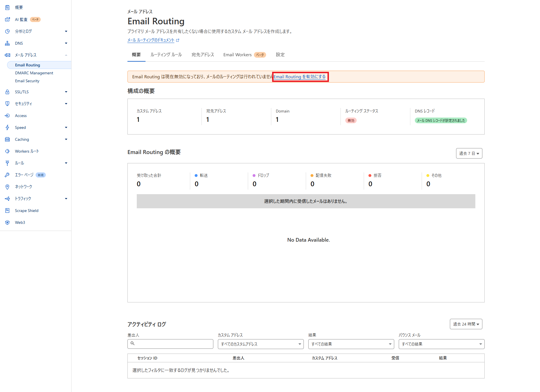The image size is (540, 392).
Task: Click the トラフィック share-nodes icon
Action: point(7,199)
